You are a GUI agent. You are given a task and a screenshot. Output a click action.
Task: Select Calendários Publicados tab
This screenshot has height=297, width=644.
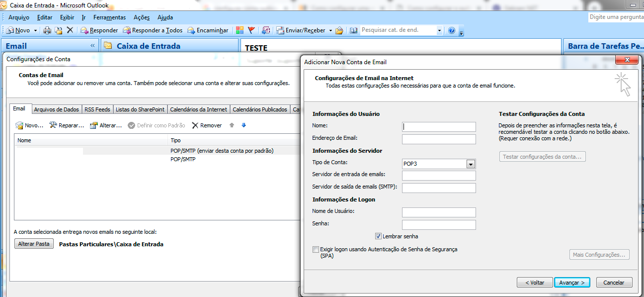click(260, 109)
